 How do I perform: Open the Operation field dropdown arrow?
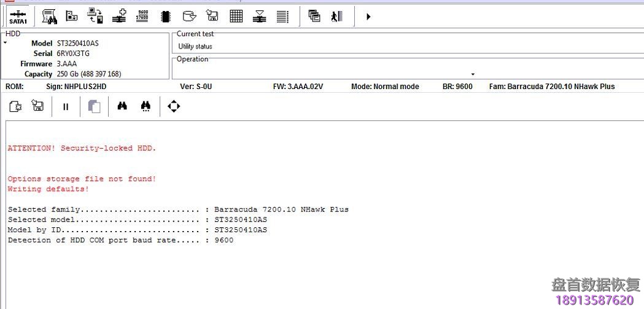pos(473,74)
